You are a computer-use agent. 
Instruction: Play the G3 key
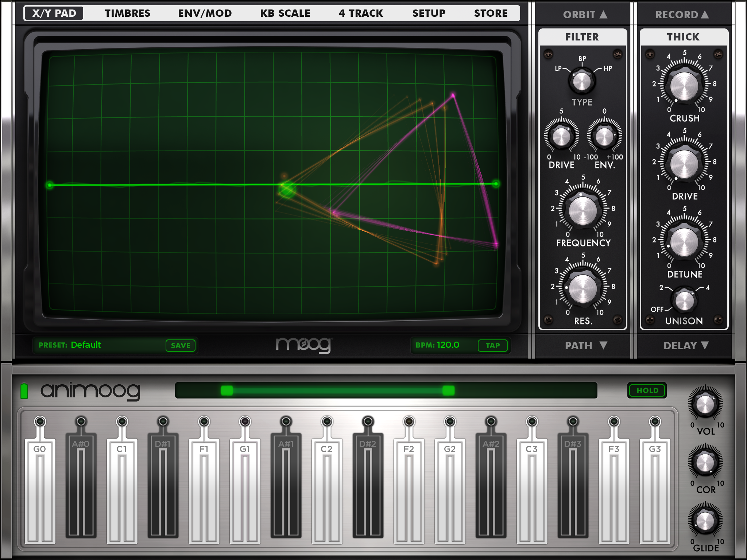pos(655,491)
